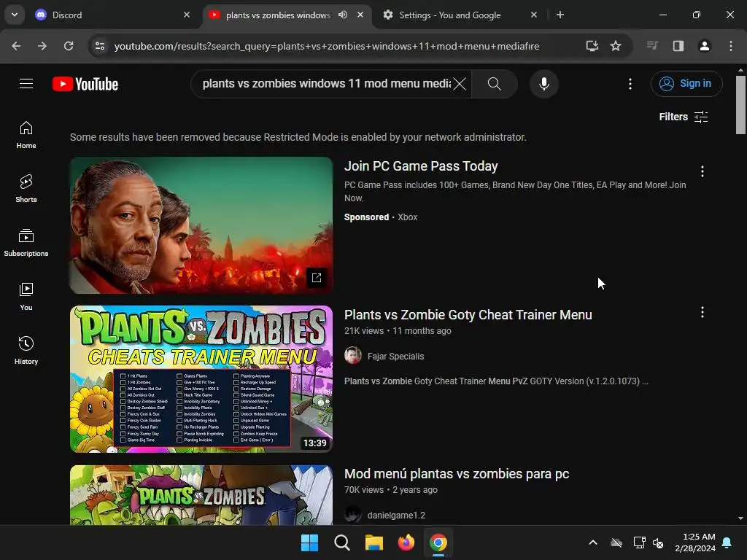Click the address bar URL
Screen dimensions: 747x560
[x=326, y=46]
